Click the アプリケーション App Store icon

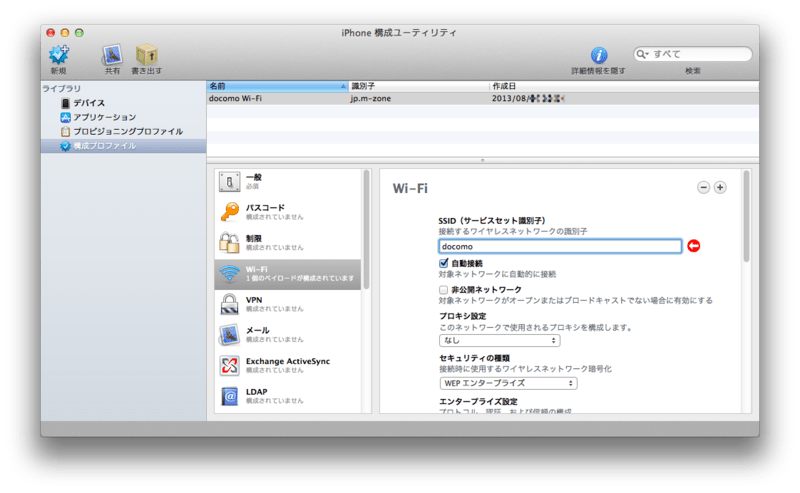[x=65, y=117]
